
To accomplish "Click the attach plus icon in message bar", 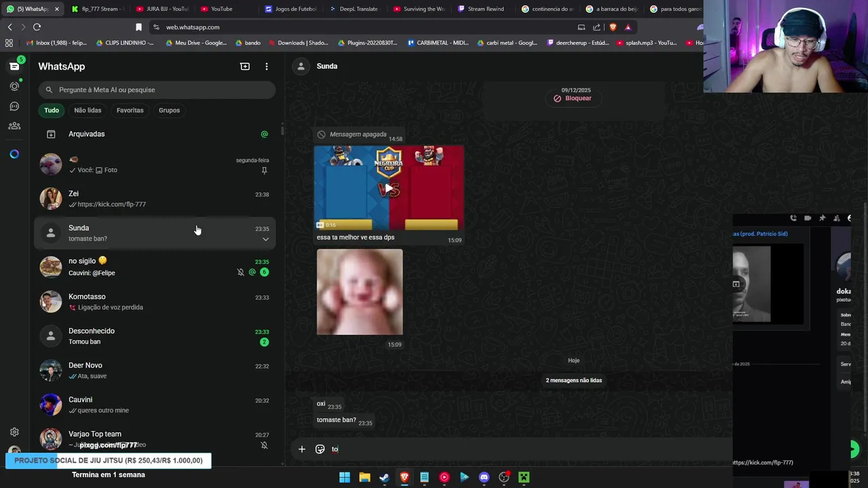I will (302, 449).
